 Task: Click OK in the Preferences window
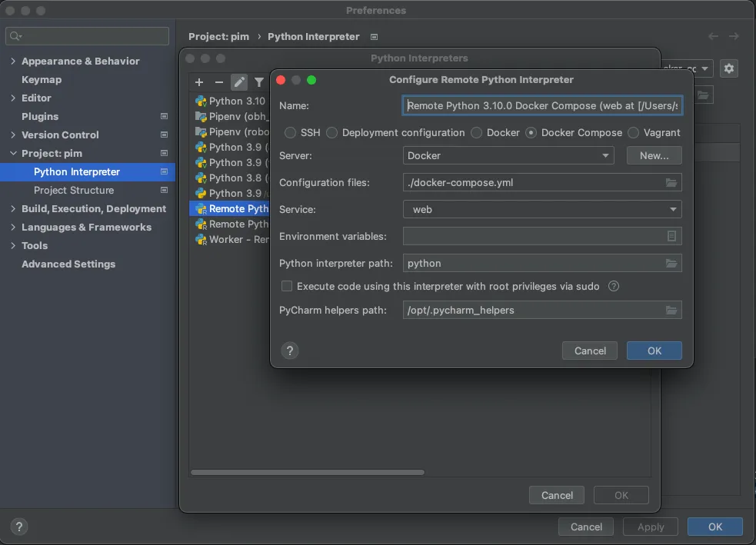714,527
